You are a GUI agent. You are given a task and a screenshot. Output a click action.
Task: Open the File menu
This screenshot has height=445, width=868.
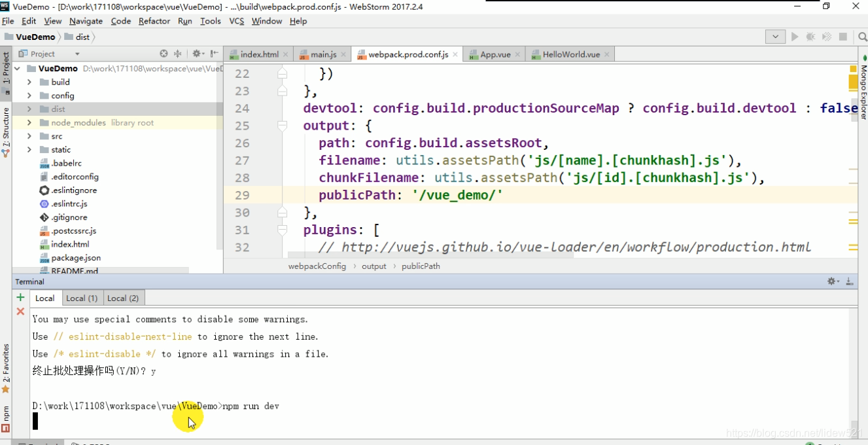(8, 21)
